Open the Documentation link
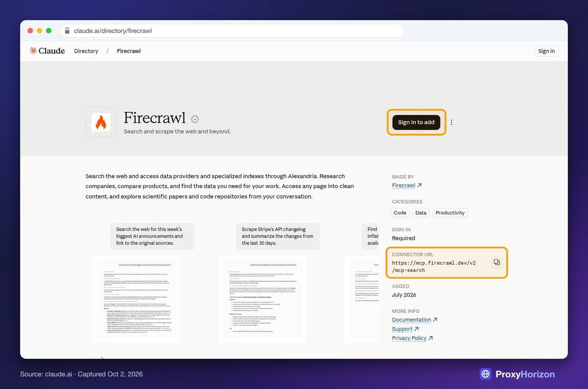 coord(415,320)
